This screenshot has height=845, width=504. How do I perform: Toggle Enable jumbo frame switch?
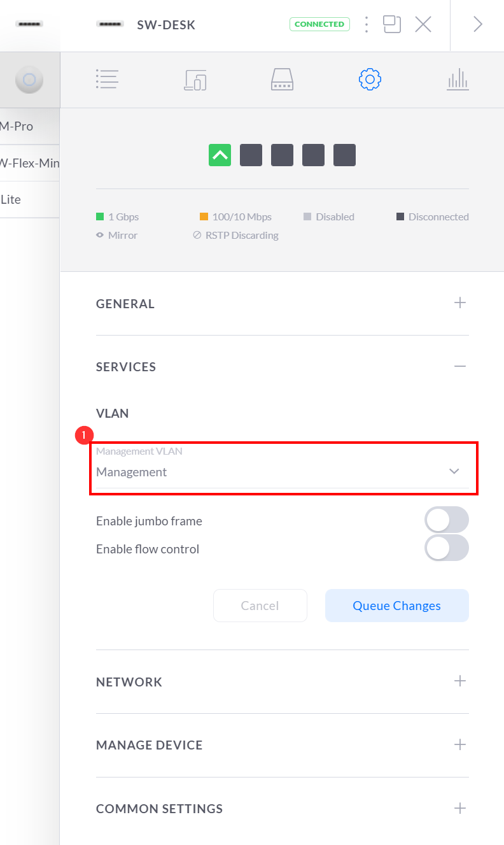(x=446, y=520)
